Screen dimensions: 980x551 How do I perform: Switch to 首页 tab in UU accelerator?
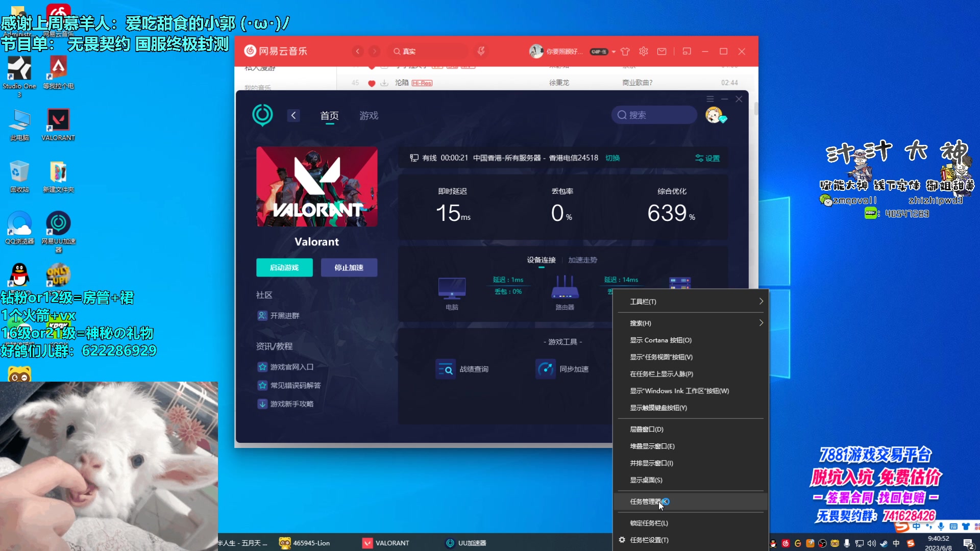329,116
